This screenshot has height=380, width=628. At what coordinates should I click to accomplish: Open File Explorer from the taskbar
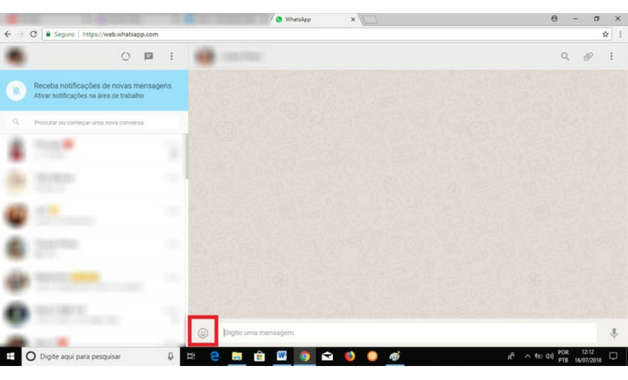pyautogui.click(x=237, y=356)
